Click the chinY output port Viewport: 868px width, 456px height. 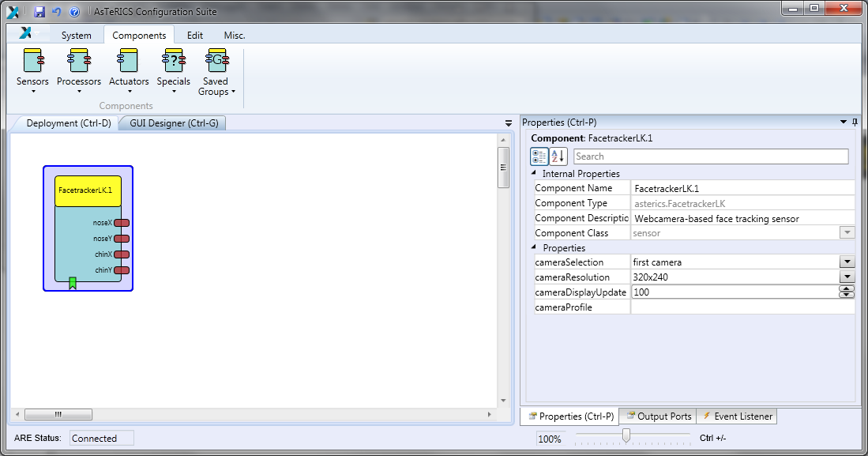coord(122,270)
